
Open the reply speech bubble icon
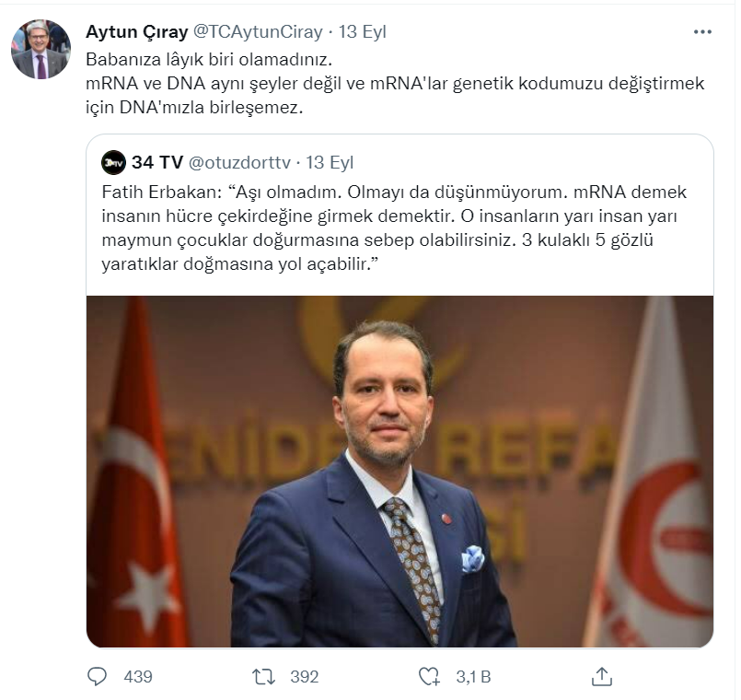(98, 677)
